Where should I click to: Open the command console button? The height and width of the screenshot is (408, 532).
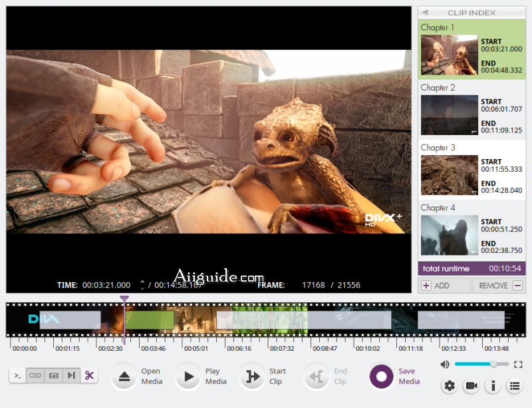pyautogui.click(x=18, y=375)
